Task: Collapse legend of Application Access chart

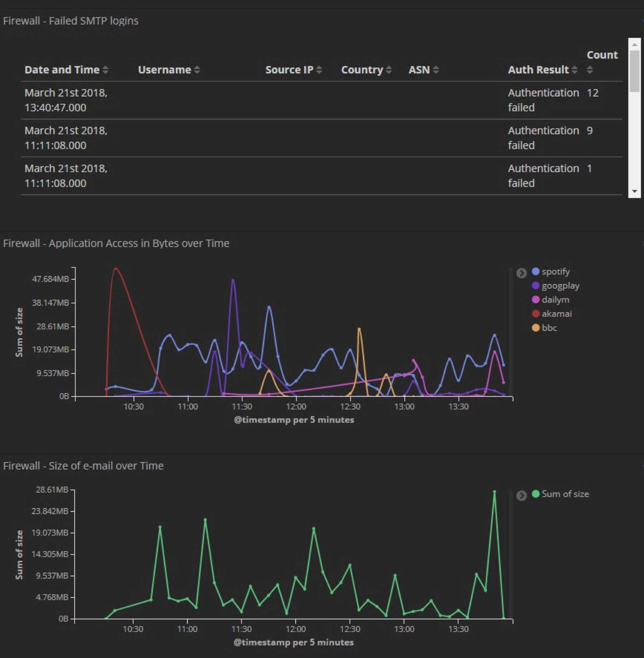Action: click(x=521, y=273)
